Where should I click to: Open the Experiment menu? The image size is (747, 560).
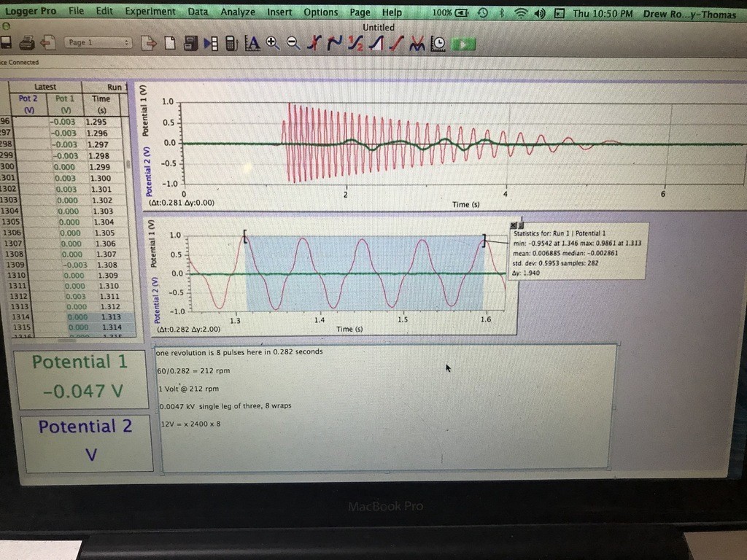point(150,12)
